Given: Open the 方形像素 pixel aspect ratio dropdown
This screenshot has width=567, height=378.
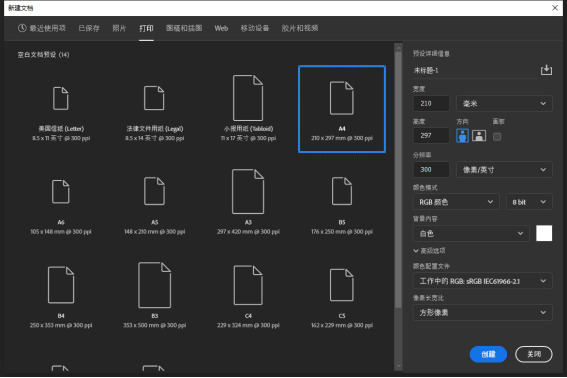Looking at the screenshot, I should click(482, 313).
